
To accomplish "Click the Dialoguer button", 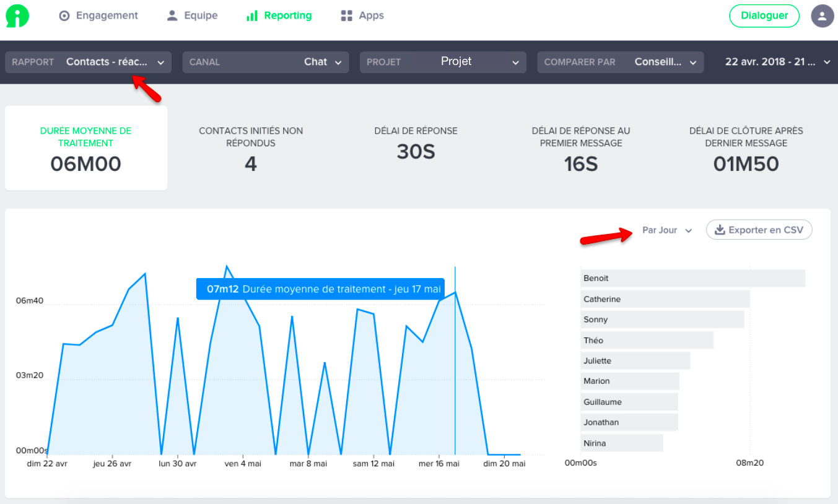I will point(764,16).
